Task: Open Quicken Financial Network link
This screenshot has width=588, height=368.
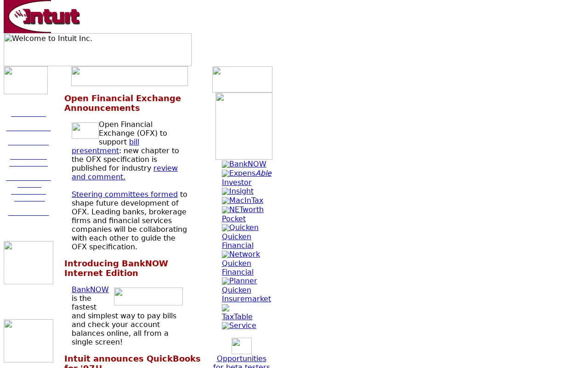Action: [241, 245]
